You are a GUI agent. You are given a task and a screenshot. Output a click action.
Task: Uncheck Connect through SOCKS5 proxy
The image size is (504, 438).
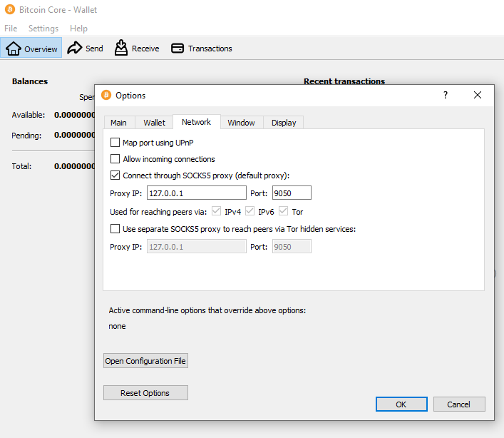pyautogui.click(x=115, y=175)
